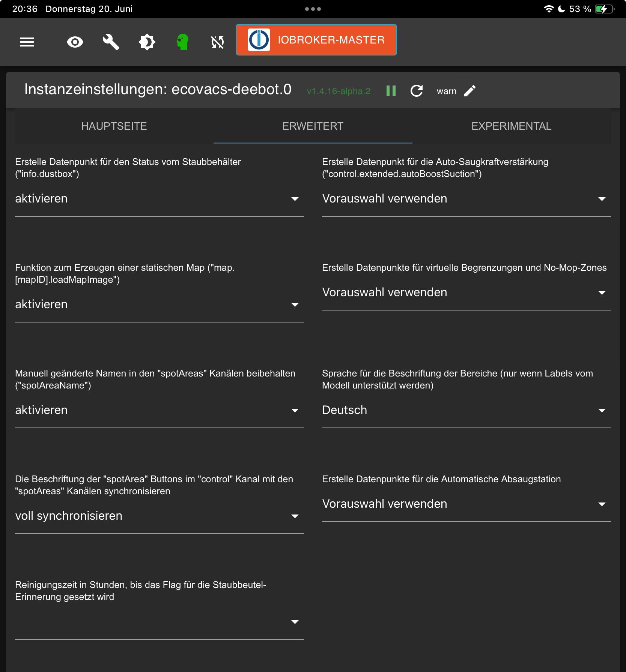Tap the three-dot multitasking indicator
Screen dimensions: 626x672
click(313, 9)
